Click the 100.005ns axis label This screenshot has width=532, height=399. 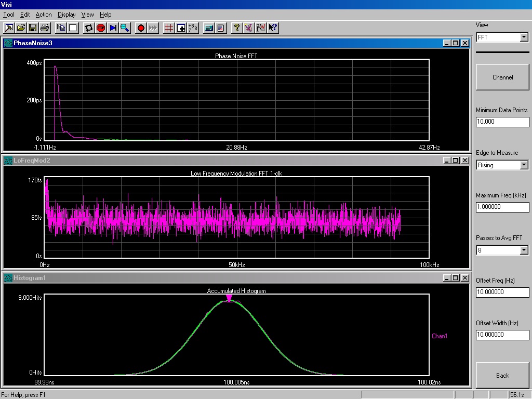(236, 382)
